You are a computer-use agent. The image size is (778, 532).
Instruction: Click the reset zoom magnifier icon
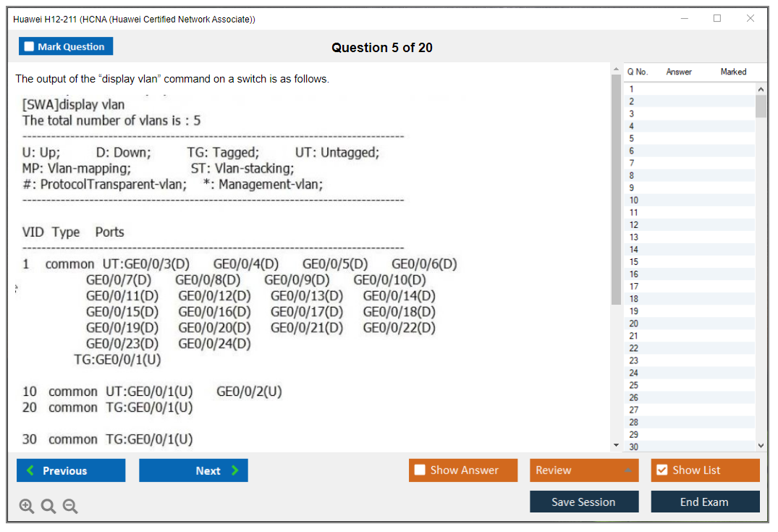coord(48,506)
